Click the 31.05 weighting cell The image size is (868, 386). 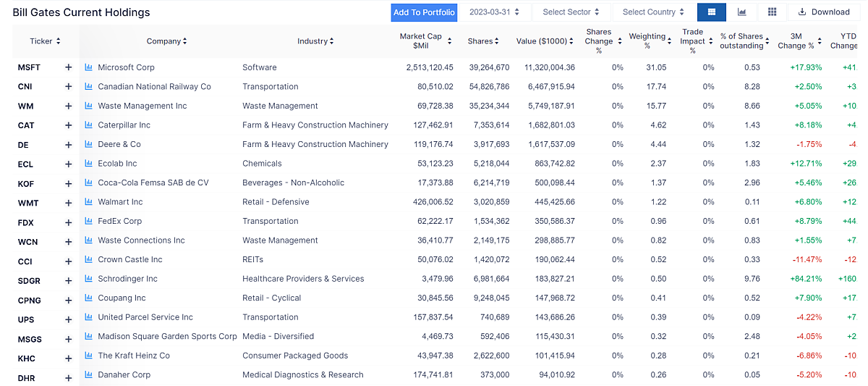(x=656, y=67)
